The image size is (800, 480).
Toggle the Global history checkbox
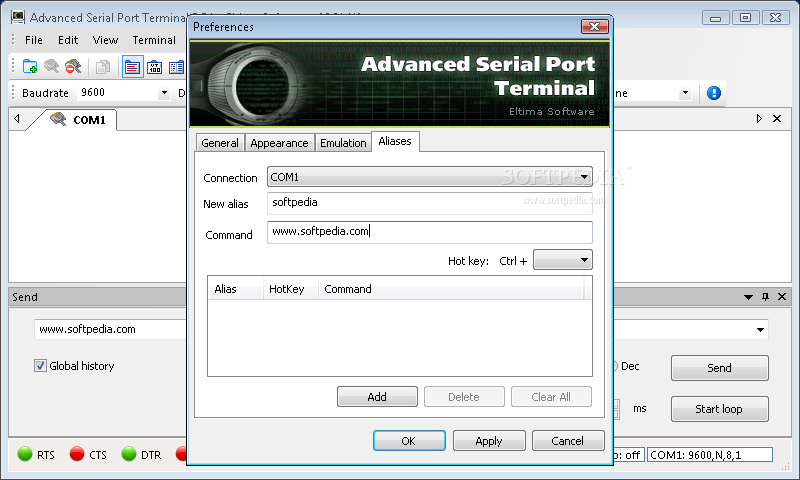tap(40, 366)
